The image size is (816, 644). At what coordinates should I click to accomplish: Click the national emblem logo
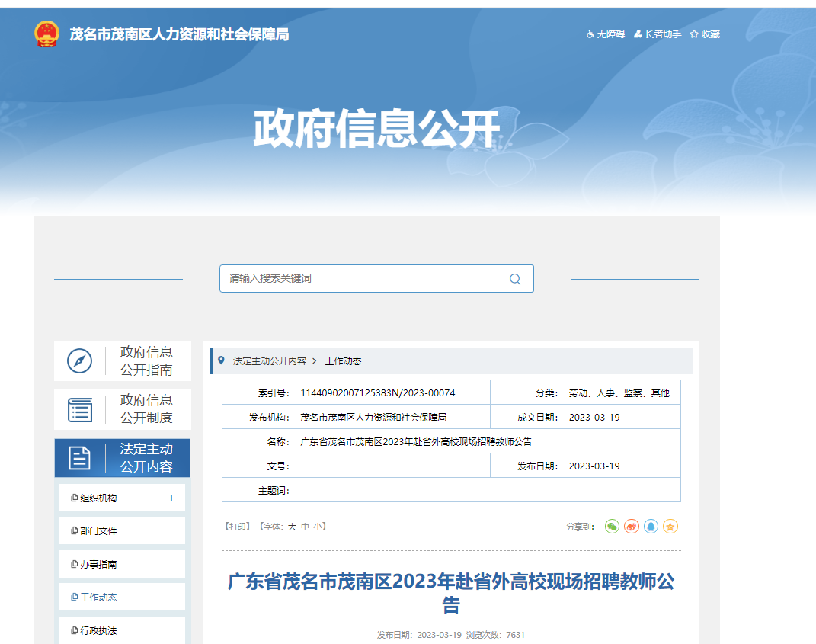coord(46,34)
